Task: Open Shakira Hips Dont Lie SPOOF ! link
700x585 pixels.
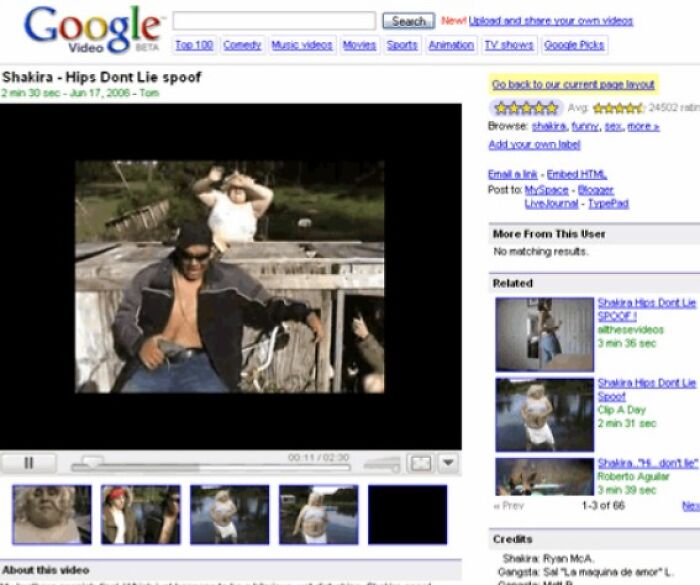Action: (x=647, y=309)
